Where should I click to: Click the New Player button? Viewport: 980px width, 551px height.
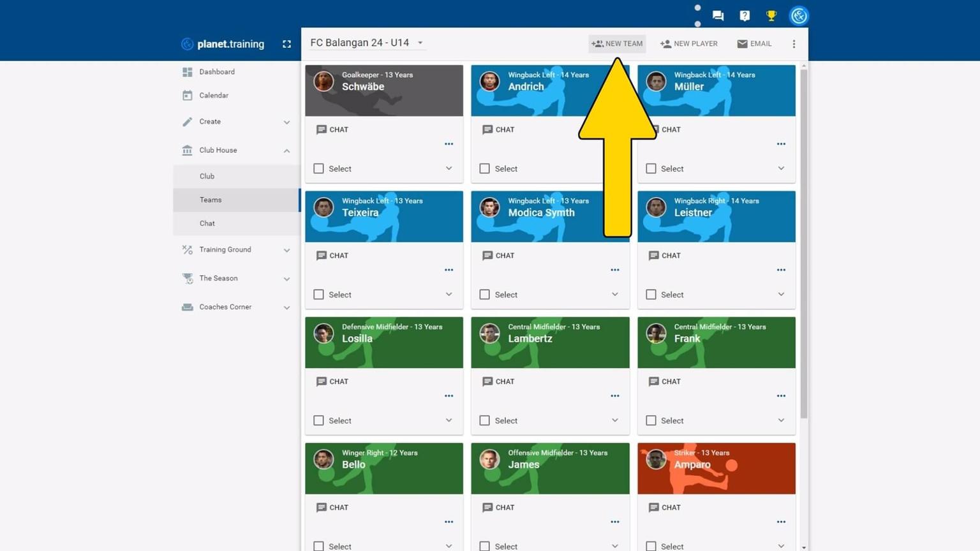click(688, 44)
